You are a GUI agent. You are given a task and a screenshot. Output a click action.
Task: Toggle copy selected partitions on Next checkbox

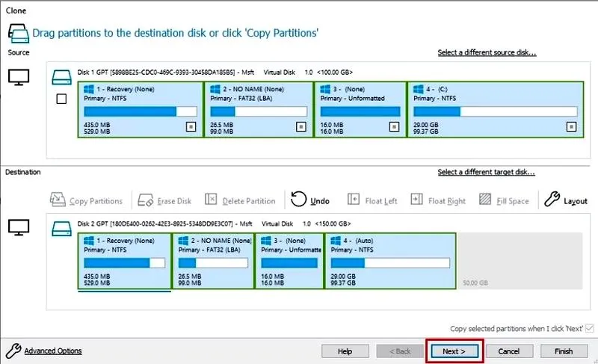[590, 328]
